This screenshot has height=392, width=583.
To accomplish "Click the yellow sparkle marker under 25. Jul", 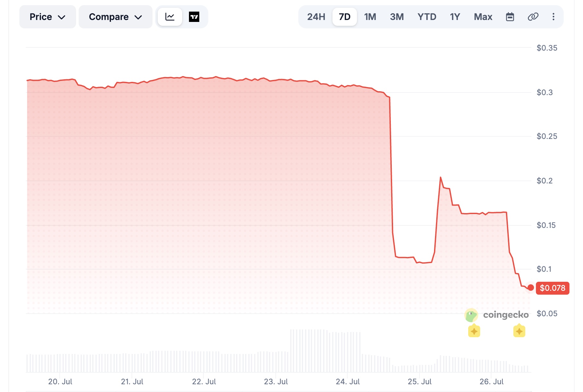I will point(474,331).
